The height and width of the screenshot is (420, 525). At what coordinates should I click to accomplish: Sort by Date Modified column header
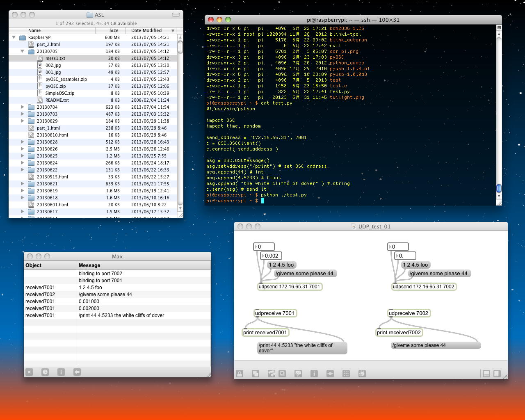pyautogui.click(x=146, y=30)
